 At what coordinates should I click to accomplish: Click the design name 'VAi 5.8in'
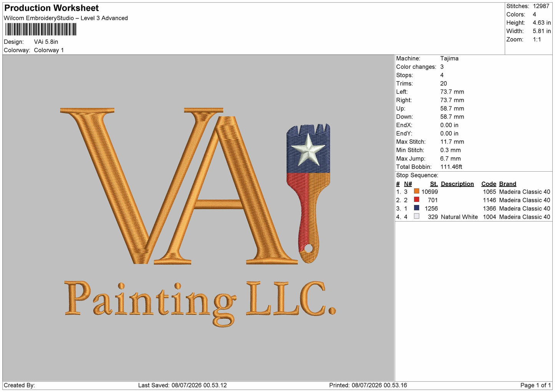46,42
